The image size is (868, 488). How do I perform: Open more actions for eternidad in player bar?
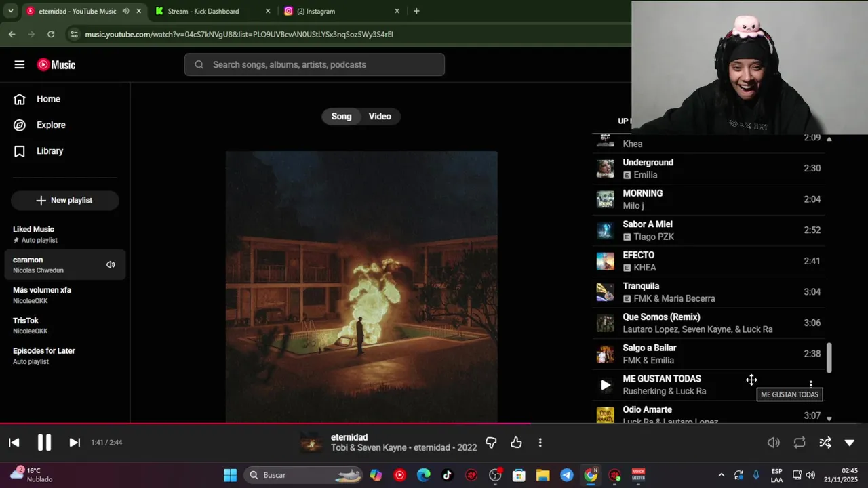540,443
